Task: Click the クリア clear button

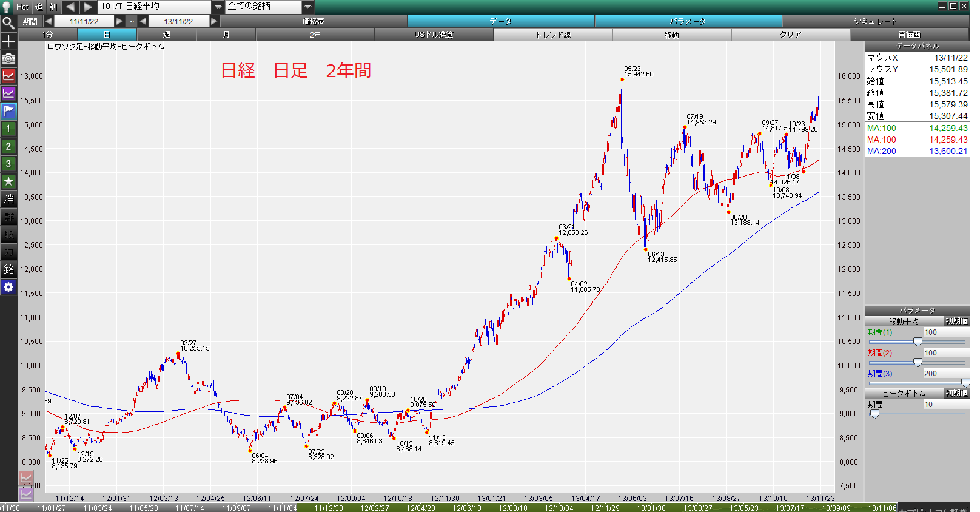Action: point(791,35)
